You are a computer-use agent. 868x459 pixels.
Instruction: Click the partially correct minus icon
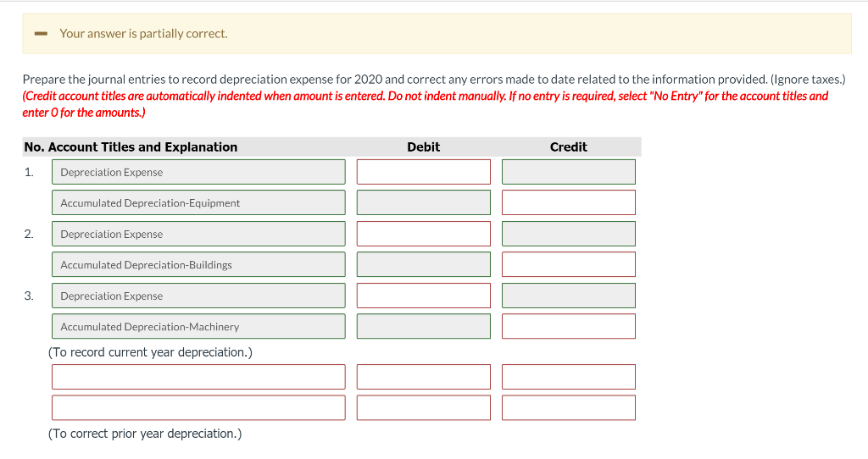point(41,34)
